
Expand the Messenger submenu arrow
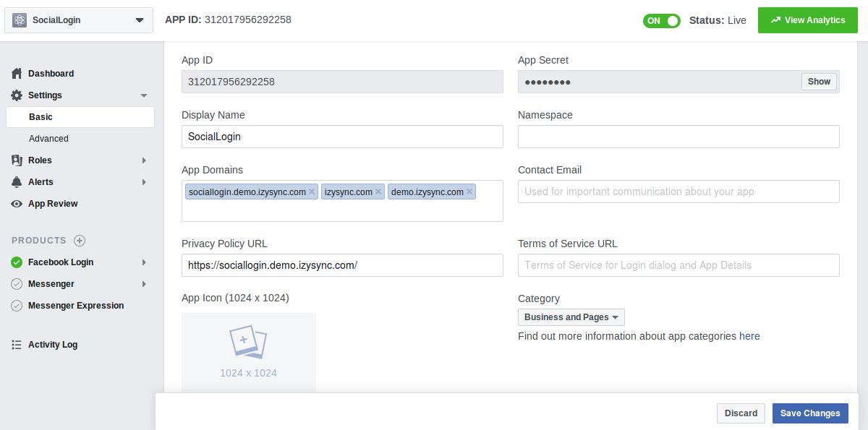144,284
